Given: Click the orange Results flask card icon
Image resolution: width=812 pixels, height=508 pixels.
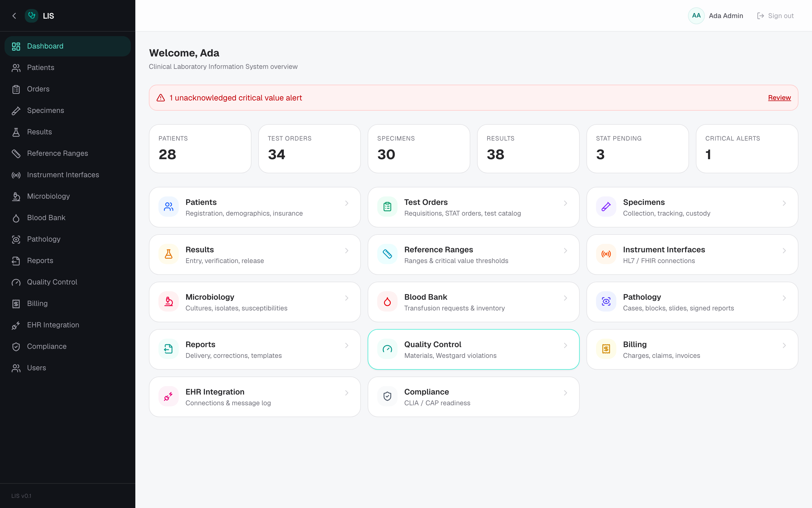Looking at the screenshot, I should [168, 254].
